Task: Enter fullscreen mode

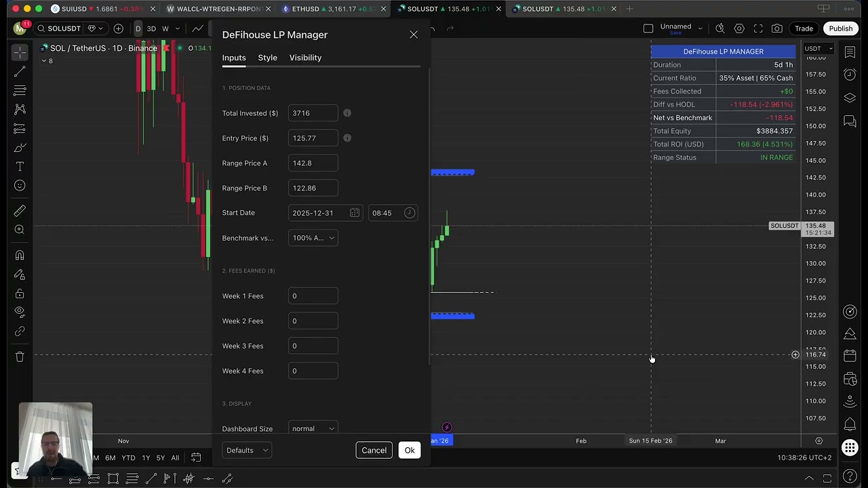Action: (758, 28)
